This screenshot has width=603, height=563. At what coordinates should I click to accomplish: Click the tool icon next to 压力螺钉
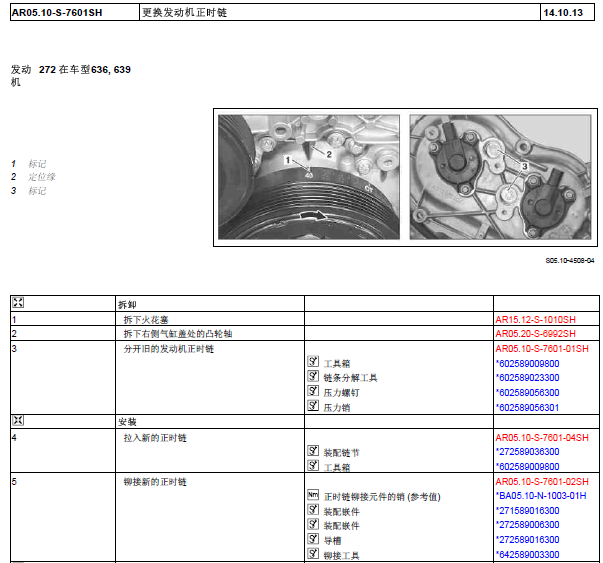(x=313, y=391)
